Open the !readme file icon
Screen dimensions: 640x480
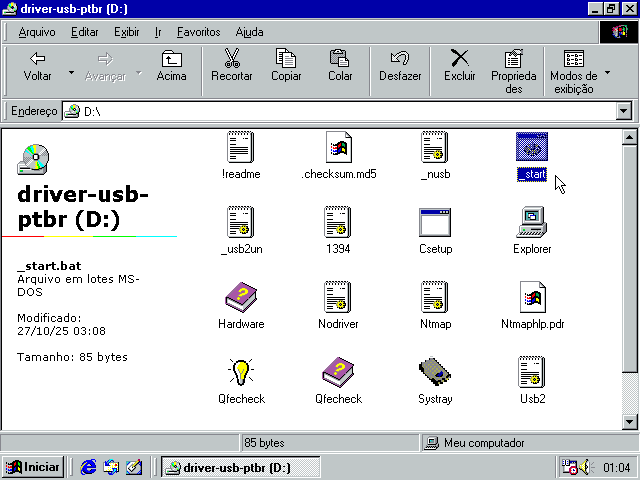pos(240,149)
